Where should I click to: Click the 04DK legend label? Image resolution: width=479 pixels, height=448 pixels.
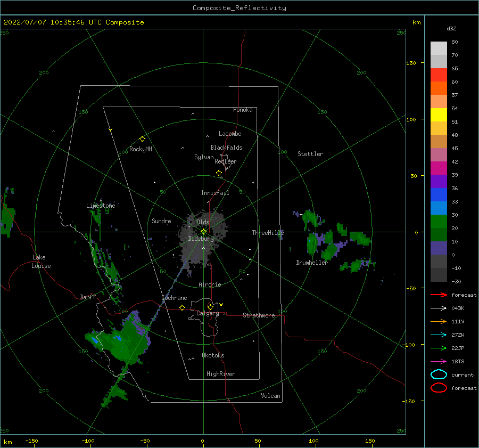tap(458, 308)
